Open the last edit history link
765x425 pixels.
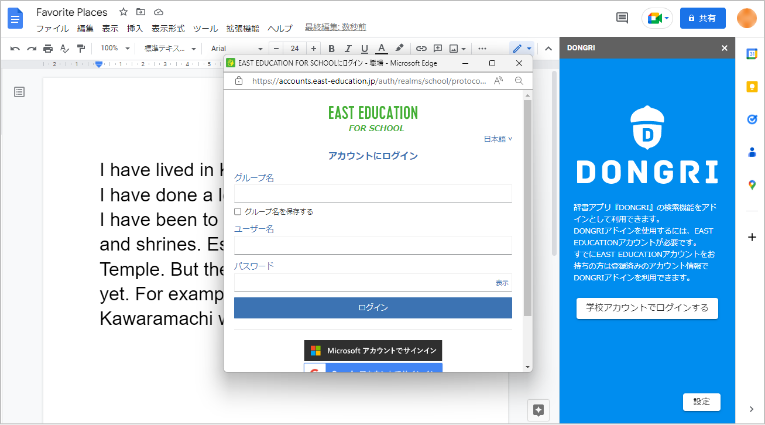335,27
